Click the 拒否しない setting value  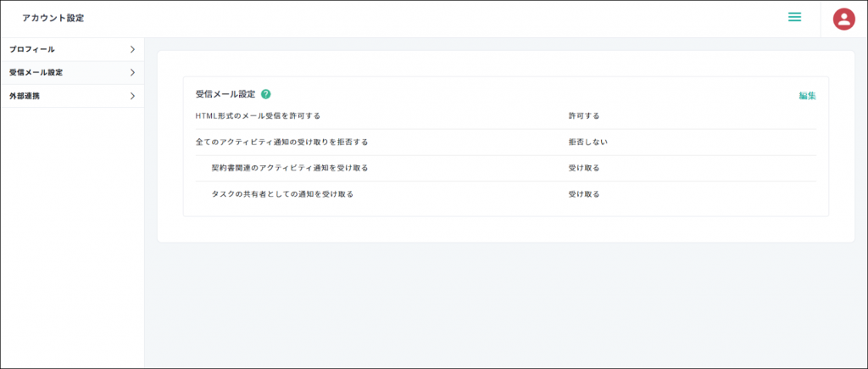click(x=587, y=142)
